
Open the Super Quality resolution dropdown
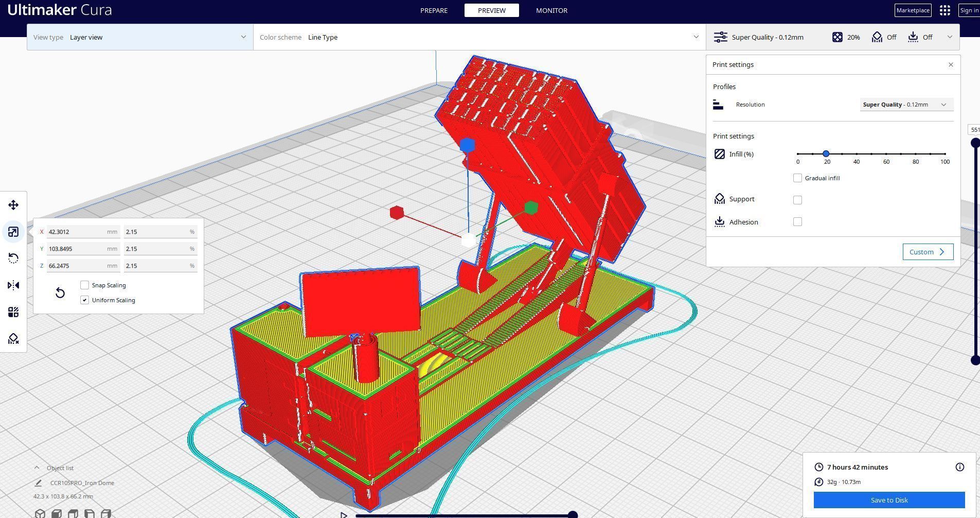point(906,105)
